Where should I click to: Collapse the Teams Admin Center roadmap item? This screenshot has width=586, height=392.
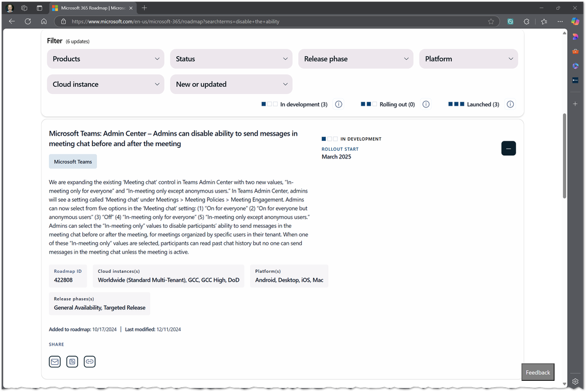point(508,148)
